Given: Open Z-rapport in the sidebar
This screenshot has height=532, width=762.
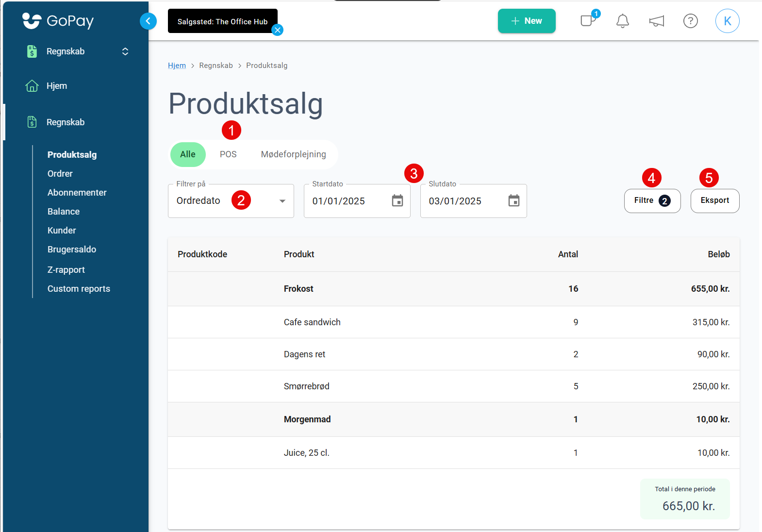Looking at the screenshot, I should (66, 270).
